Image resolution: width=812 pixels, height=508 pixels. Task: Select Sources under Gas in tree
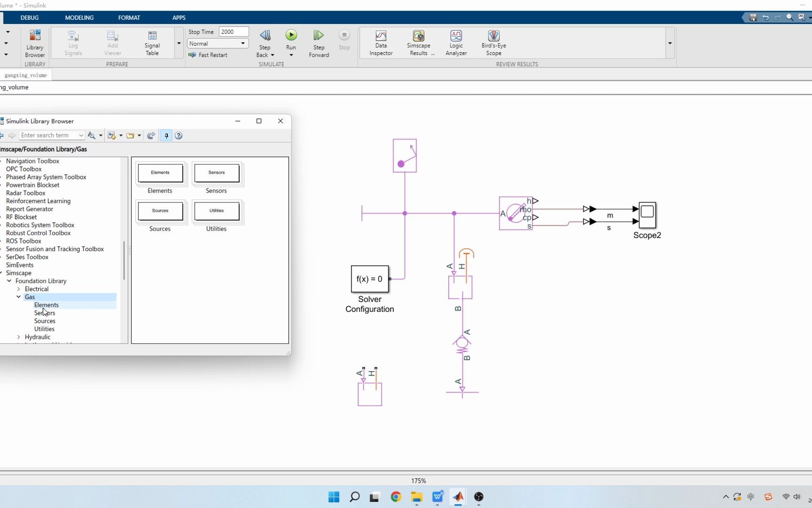45,321
